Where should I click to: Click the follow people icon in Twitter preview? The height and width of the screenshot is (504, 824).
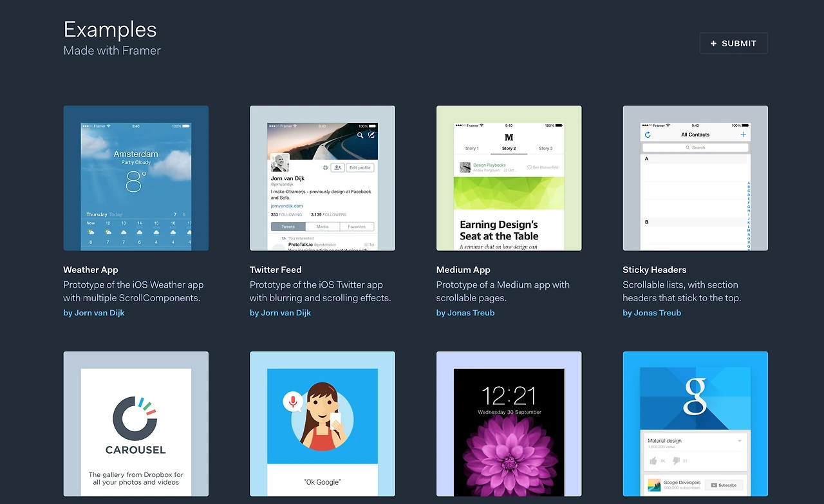[337, 167]
